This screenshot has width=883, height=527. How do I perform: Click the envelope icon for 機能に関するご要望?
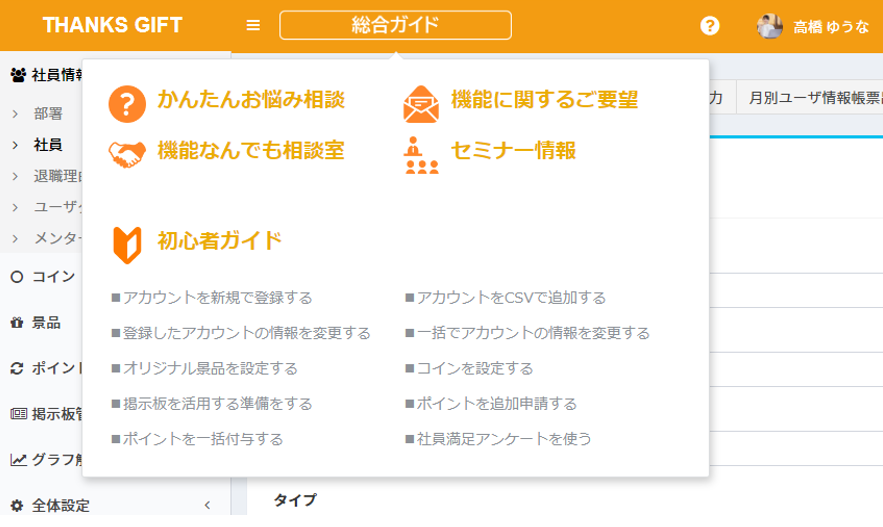421,103
